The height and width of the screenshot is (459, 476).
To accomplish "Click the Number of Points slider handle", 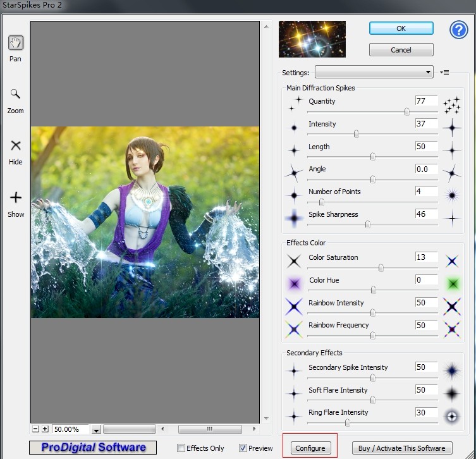I will click(x=322, y=202).
